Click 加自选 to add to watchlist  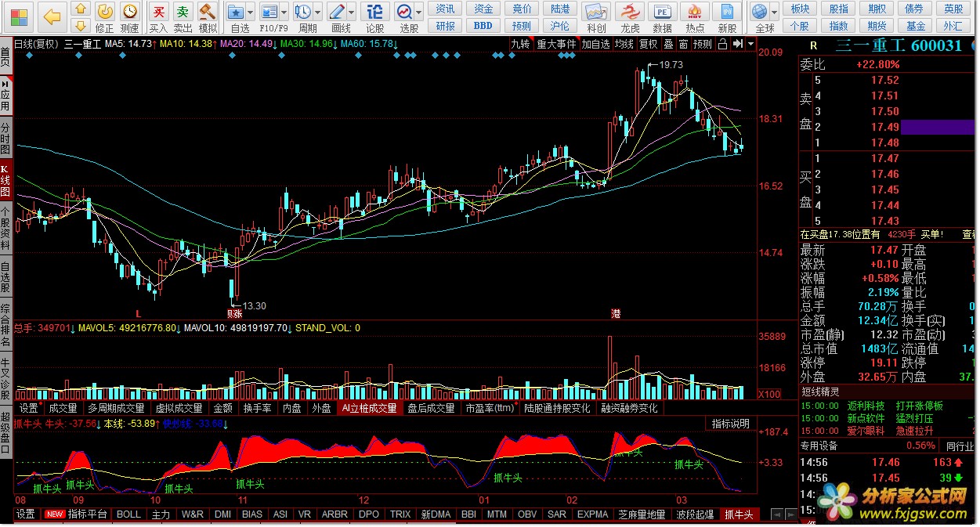[595, 44]
